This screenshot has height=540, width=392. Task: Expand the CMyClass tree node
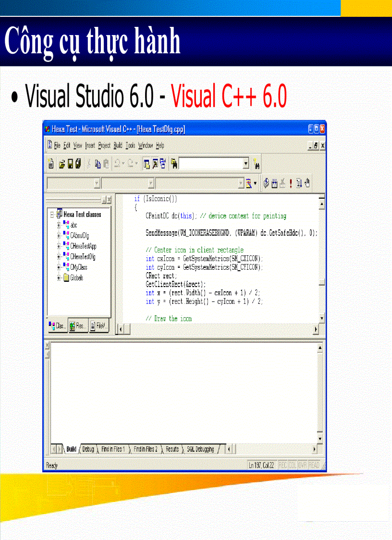tap(59, 267)
